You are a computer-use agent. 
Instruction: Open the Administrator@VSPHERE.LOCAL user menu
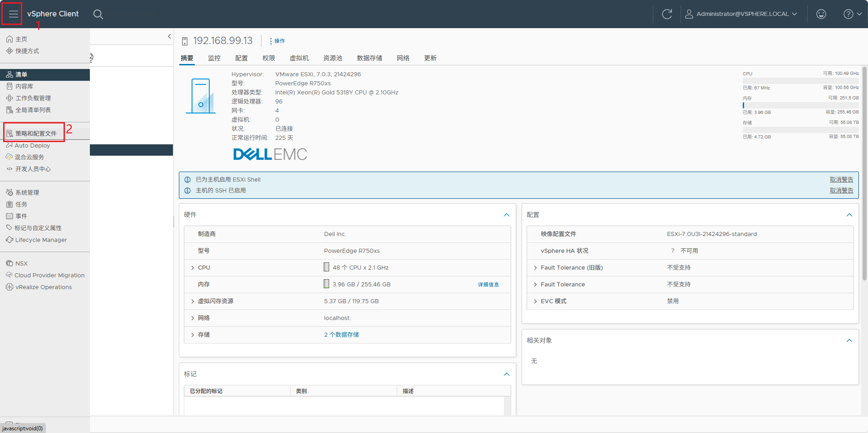pos(741,14)
